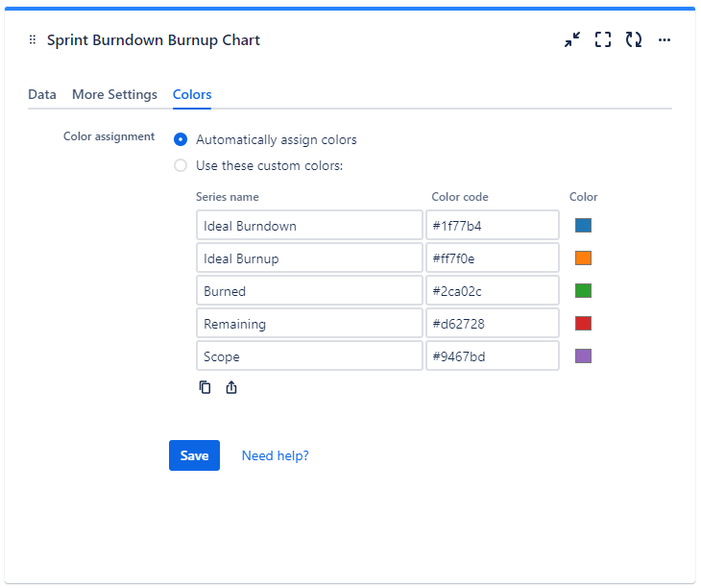Switch to the Data tab
The height and width of the screenshot is (588, 701).
[42, 94]
